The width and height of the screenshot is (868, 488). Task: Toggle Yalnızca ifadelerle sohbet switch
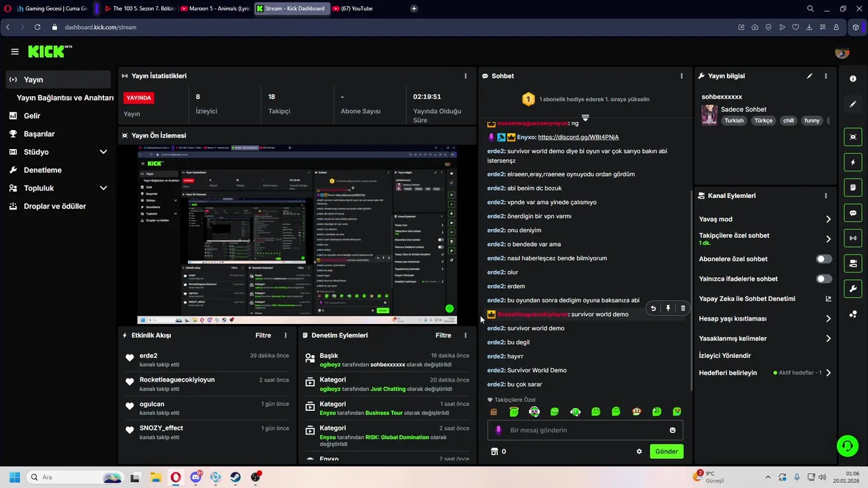click(824, 279)
